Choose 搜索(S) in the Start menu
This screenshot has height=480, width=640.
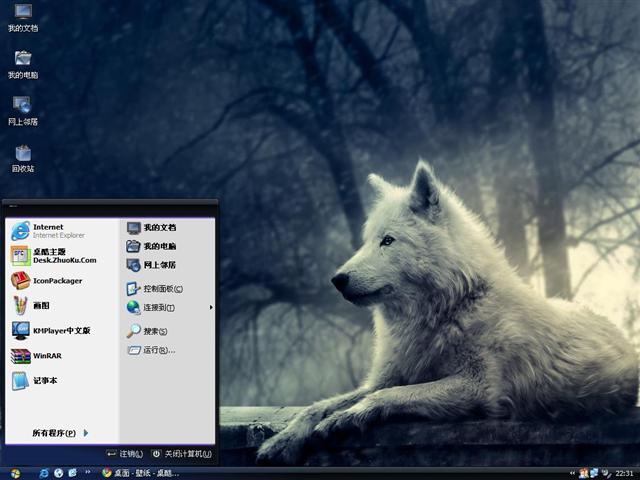coord(154,331)
